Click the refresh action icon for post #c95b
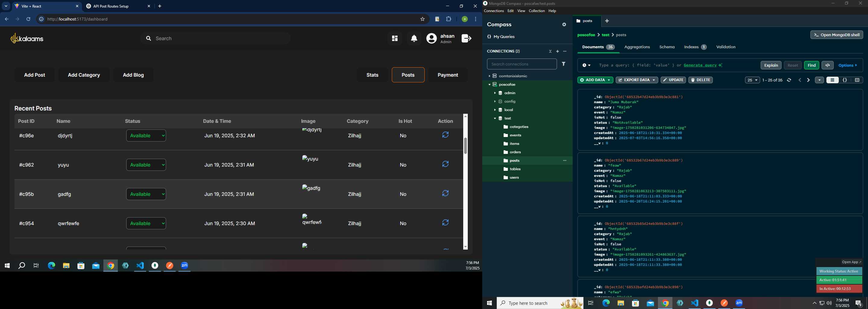This screenshot has height=309, width=868. [445, 194]
